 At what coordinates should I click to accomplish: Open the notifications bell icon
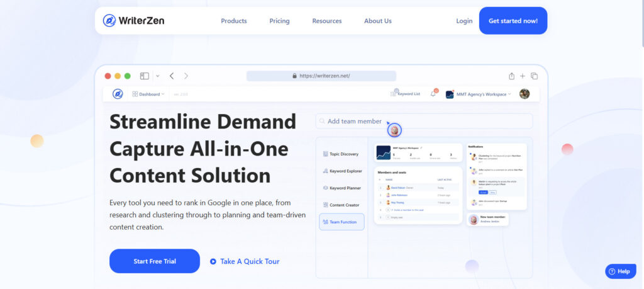click(433, 93)
